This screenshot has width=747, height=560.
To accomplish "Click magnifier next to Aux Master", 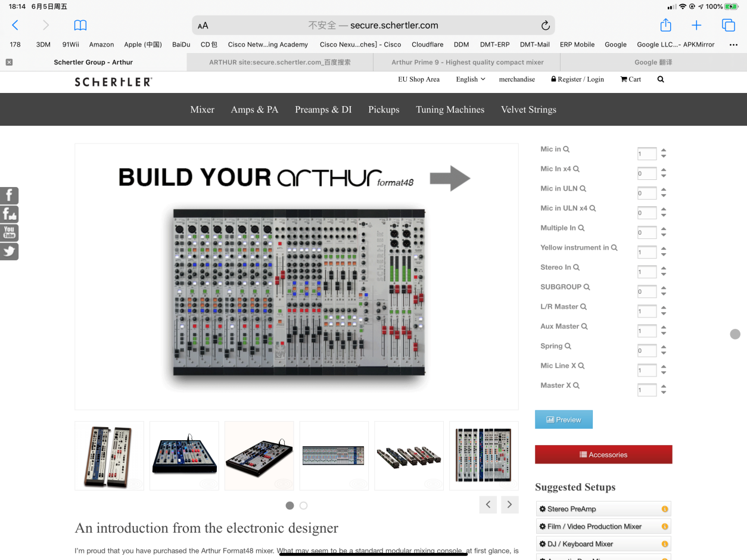I will 585,326.
